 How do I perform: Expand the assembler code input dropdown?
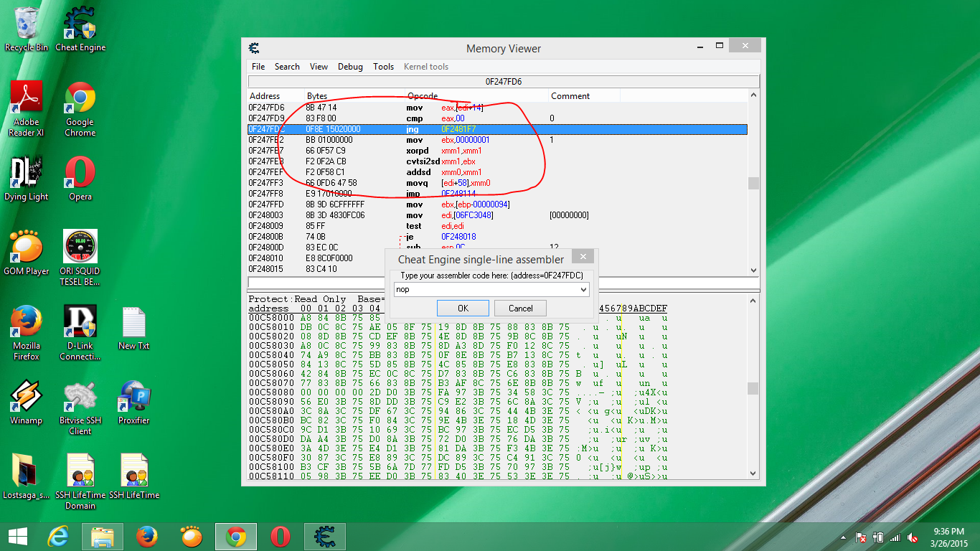(583, 289)
